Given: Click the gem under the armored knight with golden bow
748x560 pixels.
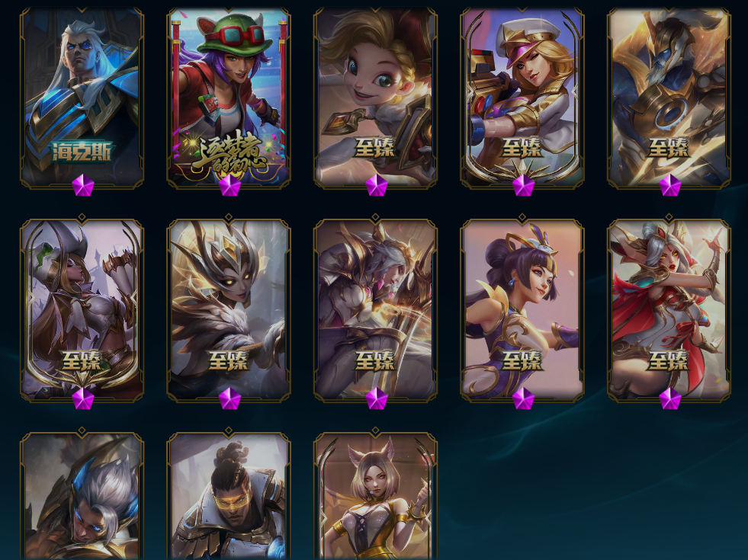Looking at the screenshot, I should point(377,398).
